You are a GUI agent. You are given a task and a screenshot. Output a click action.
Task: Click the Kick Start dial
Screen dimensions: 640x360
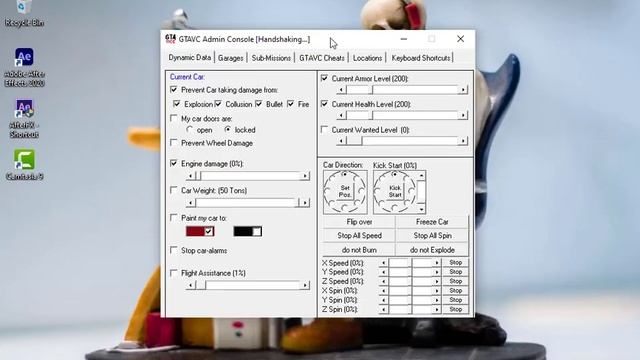[395, 192]
